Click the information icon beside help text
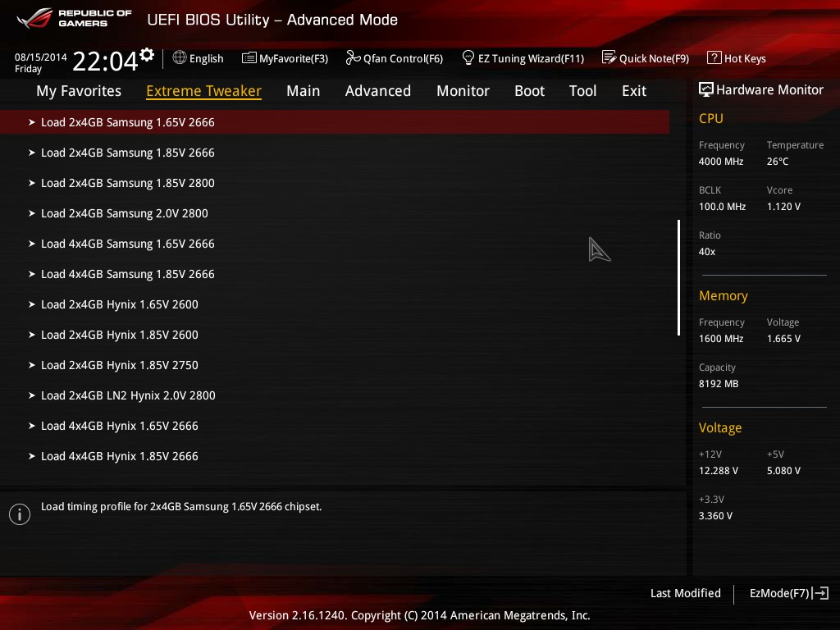Viewport: 840px width, 630px height. (x=20, y=514)
